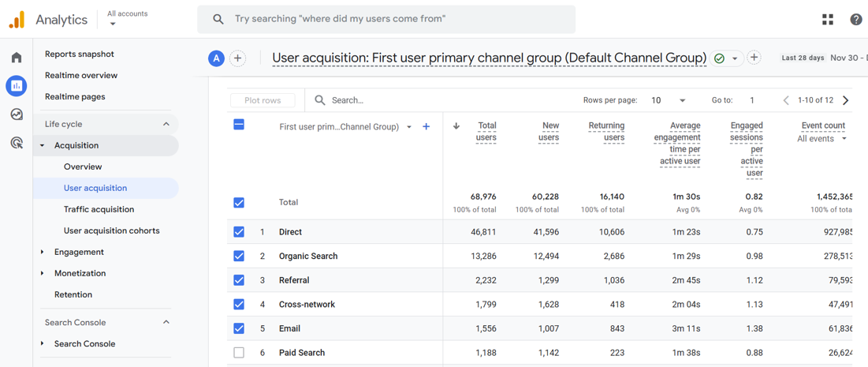Viewport: 868px width, 367px height.
Task: Check the Paid Search row checkbox
Action: click(239, 353)
